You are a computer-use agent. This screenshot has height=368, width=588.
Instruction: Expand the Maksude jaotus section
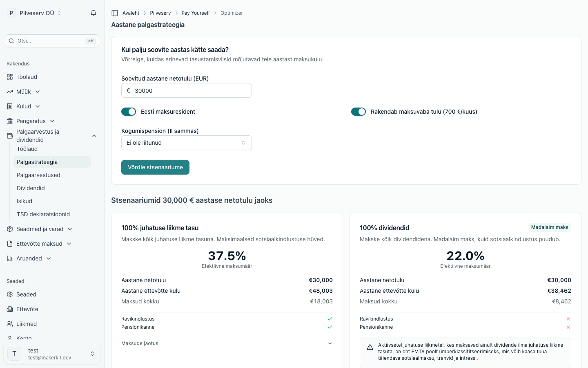tap(227, 343)
